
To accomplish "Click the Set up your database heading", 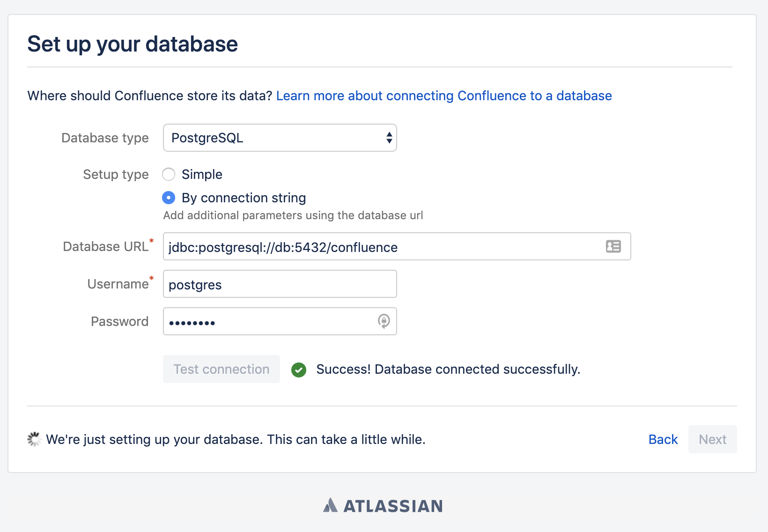I will click(133, 44).
